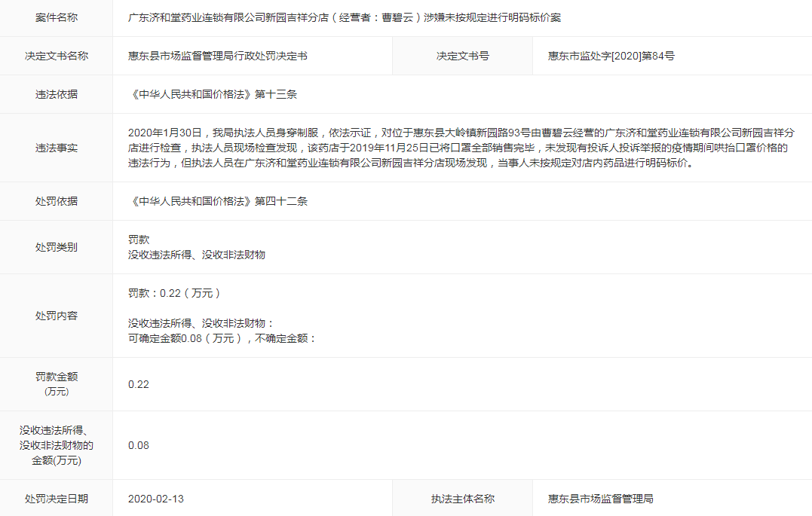Click the "案件名称" row label
812x516 pixels.
[x=57, y=17]
